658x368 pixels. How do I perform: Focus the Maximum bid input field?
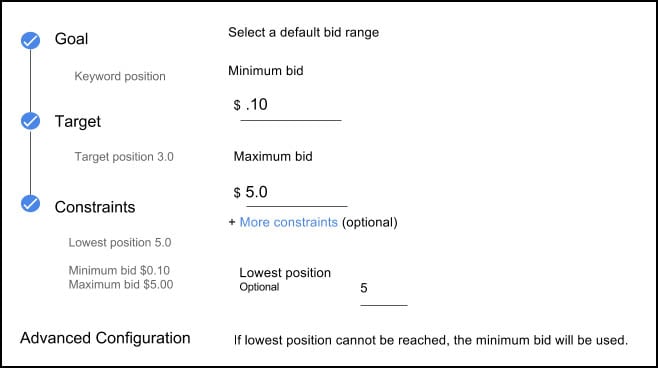point(297,193)
